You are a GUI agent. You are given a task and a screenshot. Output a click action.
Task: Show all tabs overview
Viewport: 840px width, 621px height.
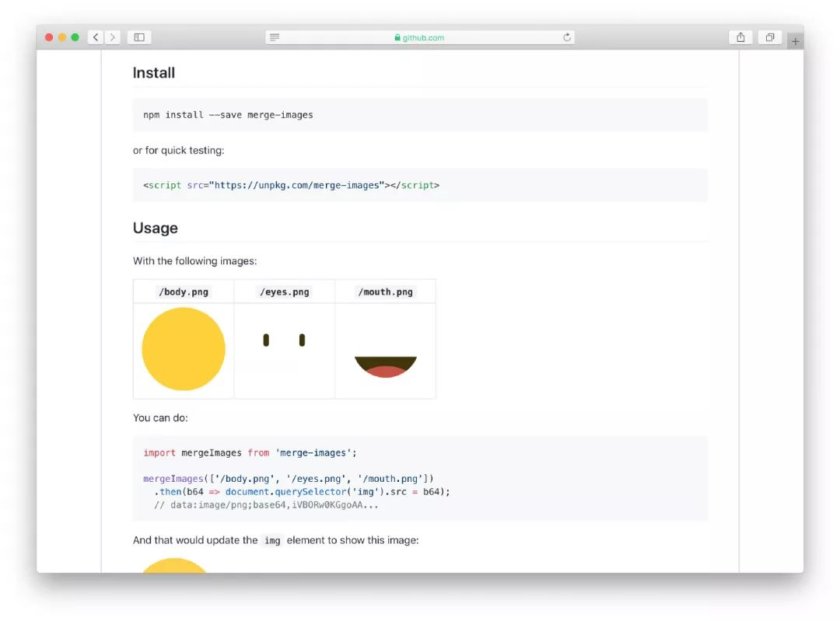tap(769, 37)
